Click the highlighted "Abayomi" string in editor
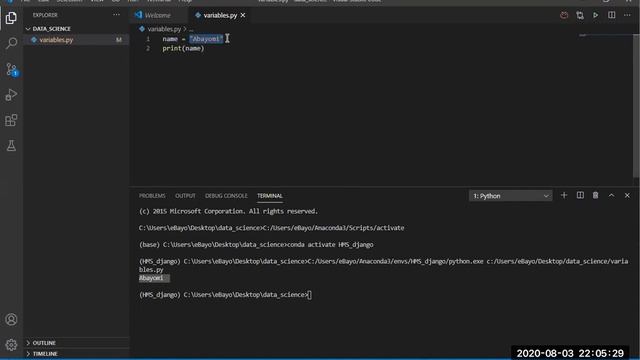This screenshot has width=640, height=360. [206, 39]
